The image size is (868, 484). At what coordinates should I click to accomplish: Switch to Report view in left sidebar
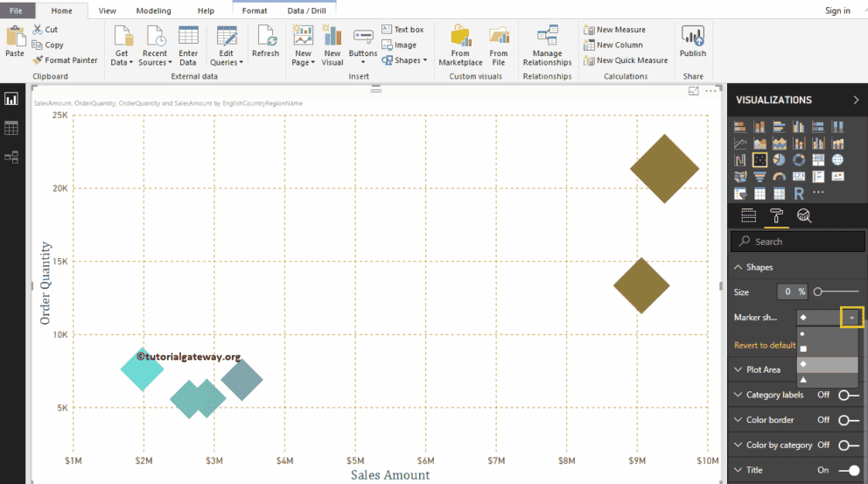point(11,99)
